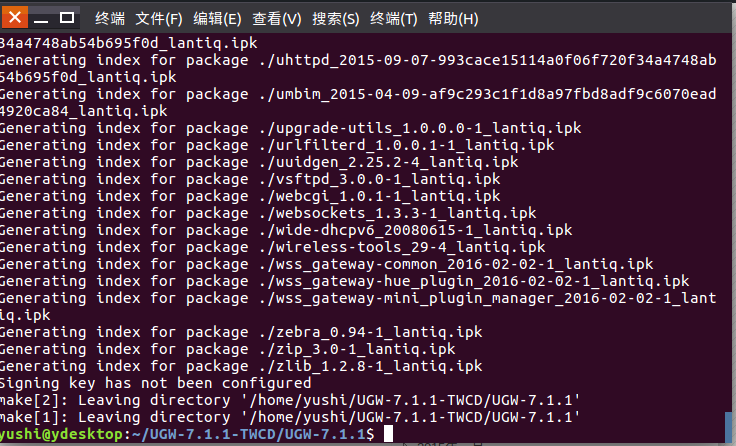
Task: Click the make[2] Leaving directory line
Action: 290,400
